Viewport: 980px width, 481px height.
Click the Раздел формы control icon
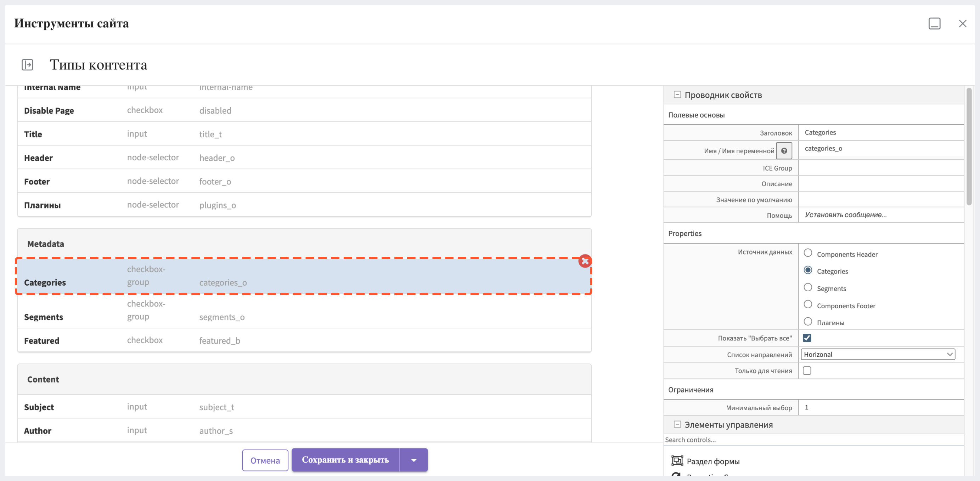click(677, 460)
